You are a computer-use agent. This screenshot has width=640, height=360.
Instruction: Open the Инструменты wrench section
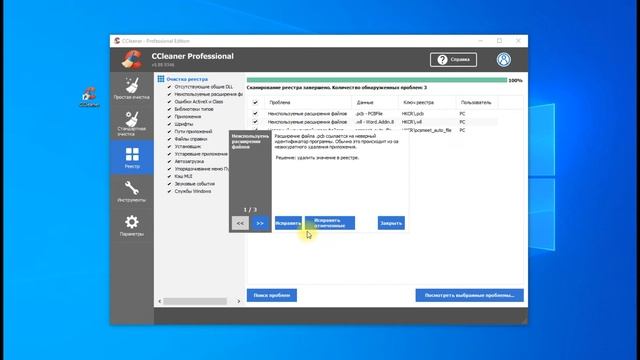click(x=131, y=191)
